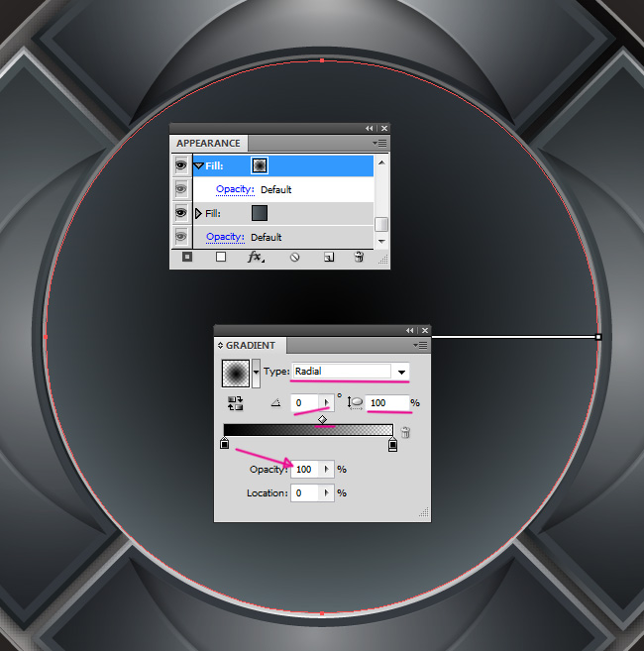Delete selected item with Appearance panel trash icon

click(x=359, y=257)
